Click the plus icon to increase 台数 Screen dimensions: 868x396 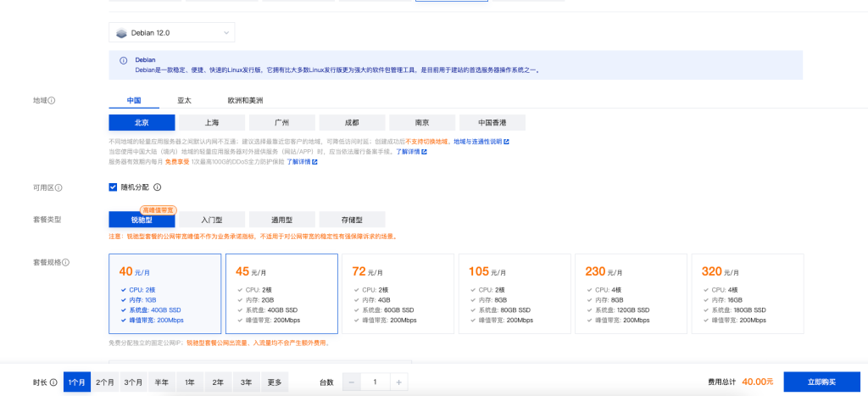point(398,382)
